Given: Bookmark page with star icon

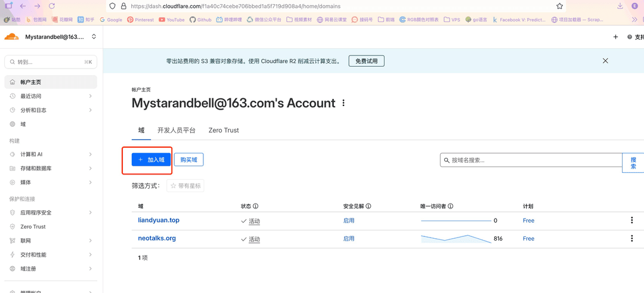Looking at the screenshot, I should tap(559, 6).
